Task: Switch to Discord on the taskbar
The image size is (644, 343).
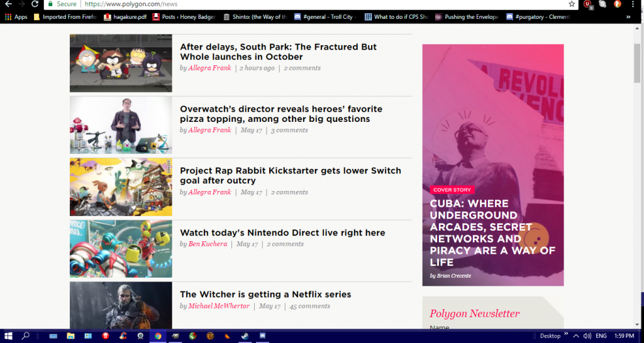Action: coord(262,336)
